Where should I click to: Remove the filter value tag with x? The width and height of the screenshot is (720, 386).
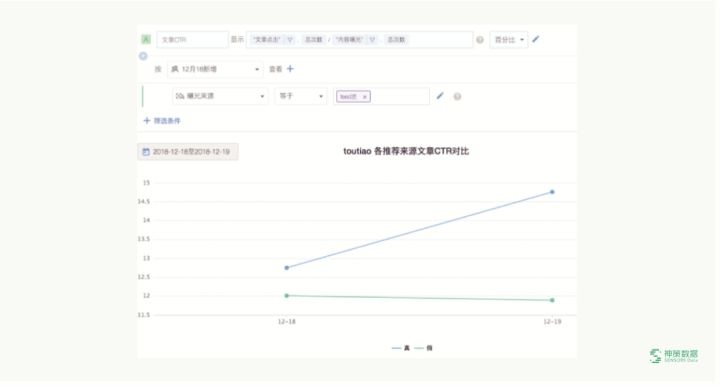pyautogui.click(x=365, y=97)
